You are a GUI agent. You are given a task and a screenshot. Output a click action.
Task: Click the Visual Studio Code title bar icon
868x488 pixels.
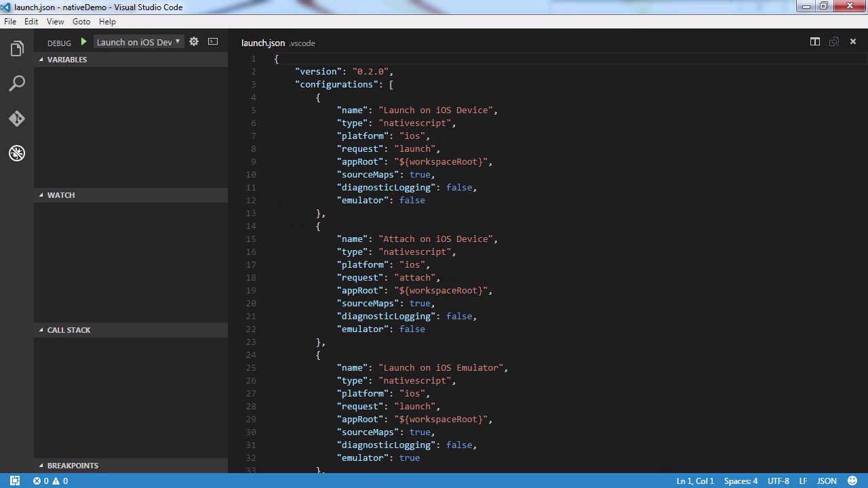click(x=5, y=7)
